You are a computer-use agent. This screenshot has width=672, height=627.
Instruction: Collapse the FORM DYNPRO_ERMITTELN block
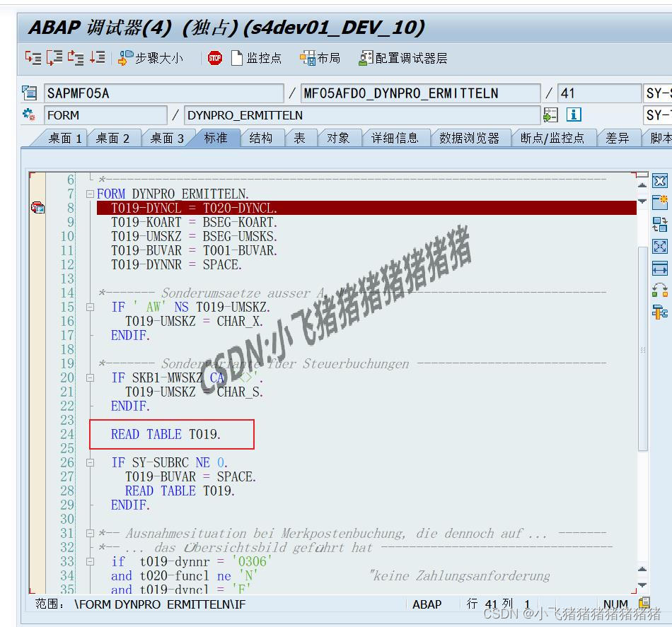[x=90, y=194]
